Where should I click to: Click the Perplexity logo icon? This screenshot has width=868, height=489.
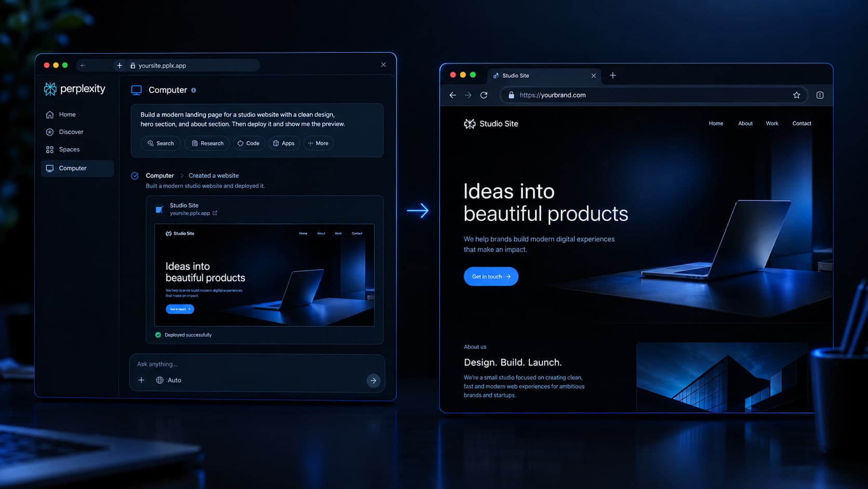coord(50,89)
